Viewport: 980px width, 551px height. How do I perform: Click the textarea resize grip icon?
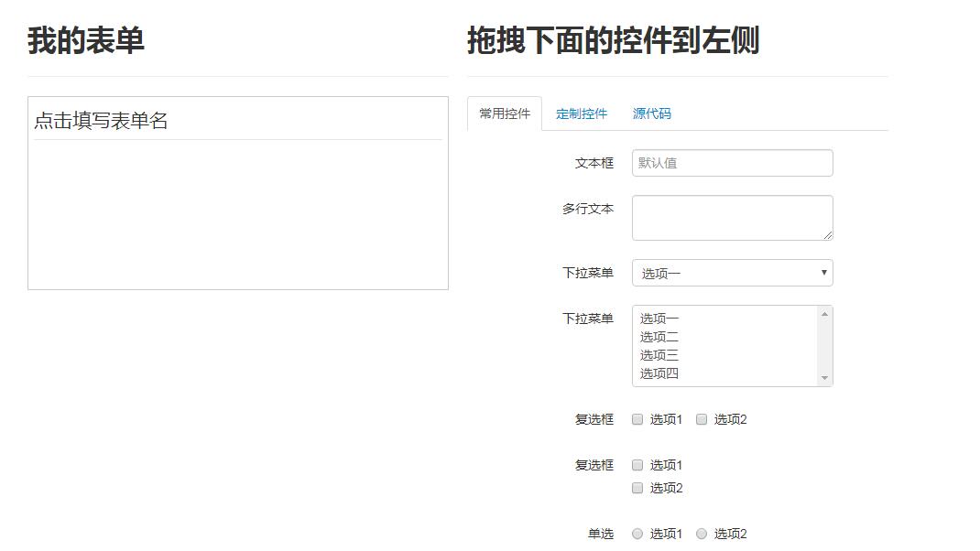point(828,237)
